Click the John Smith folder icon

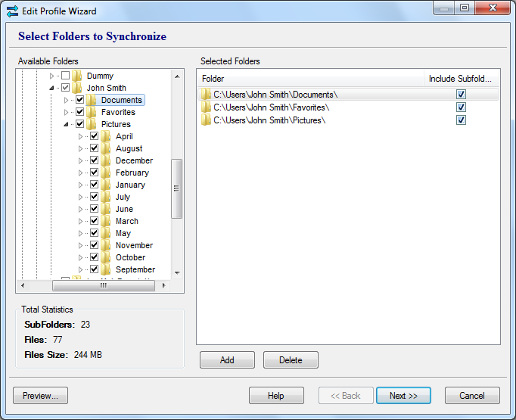tap(77, 88)
